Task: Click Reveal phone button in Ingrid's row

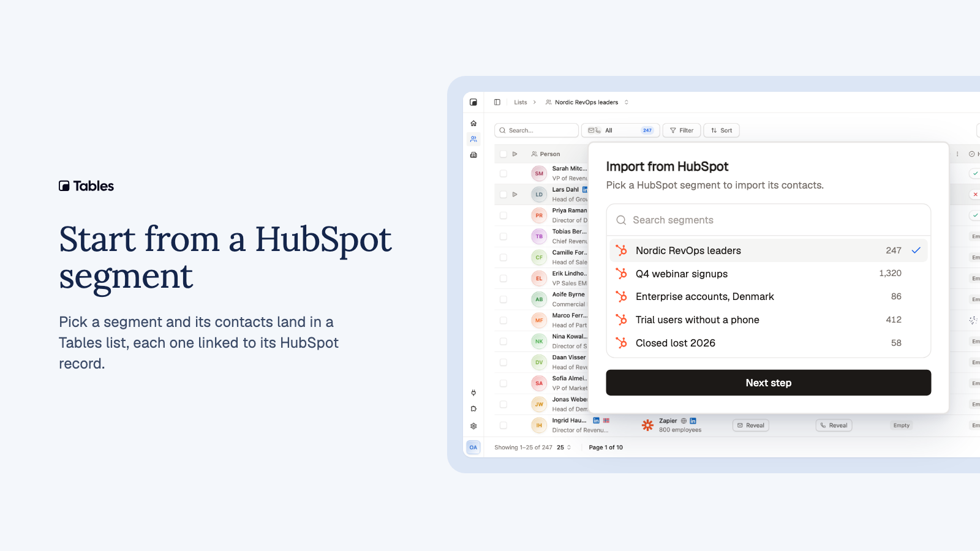Action: point(834,425)
